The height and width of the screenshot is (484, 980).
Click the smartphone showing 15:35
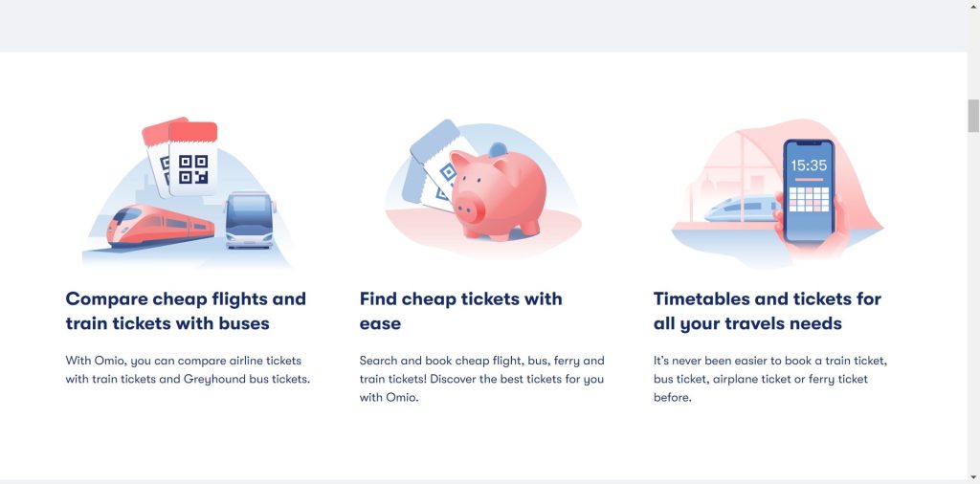click(x=809, y=191)
